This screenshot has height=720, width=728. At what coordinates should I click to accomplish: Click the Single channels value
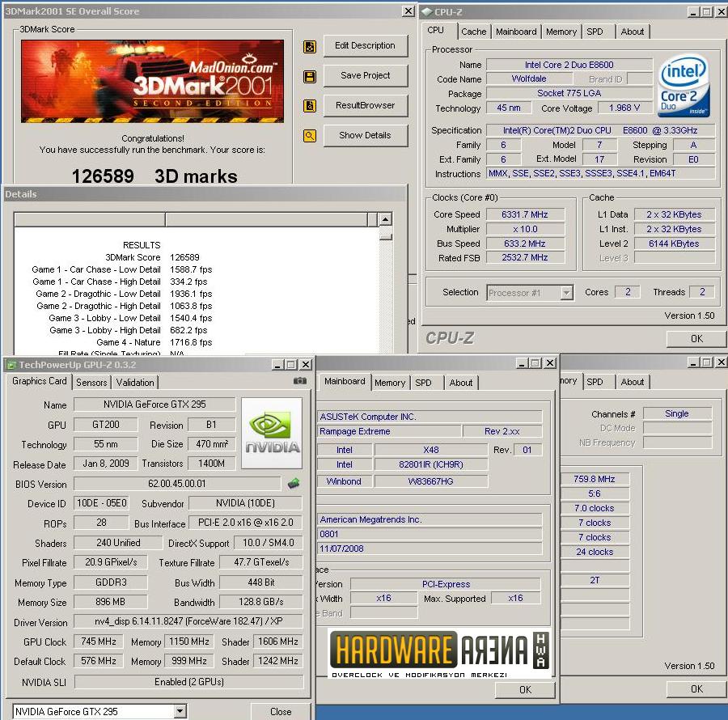(x=677, y=413)
